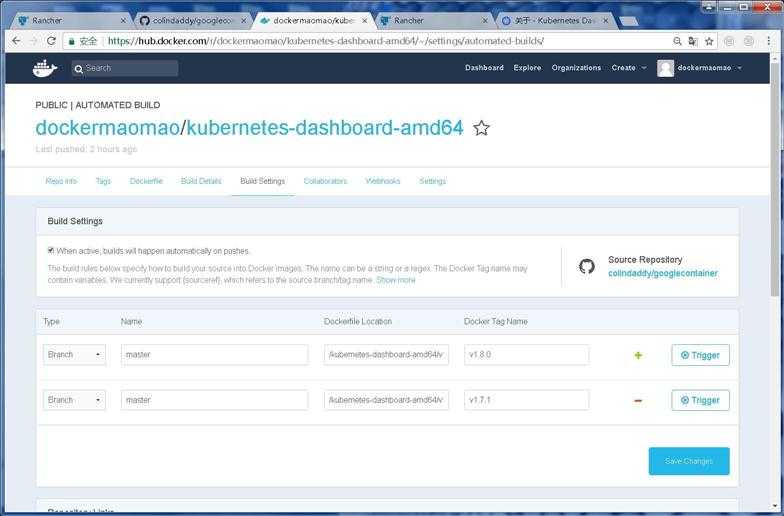The image size is (784, 516).
Task: Click the green secure lock icon
Action: (x=72, y=41)
